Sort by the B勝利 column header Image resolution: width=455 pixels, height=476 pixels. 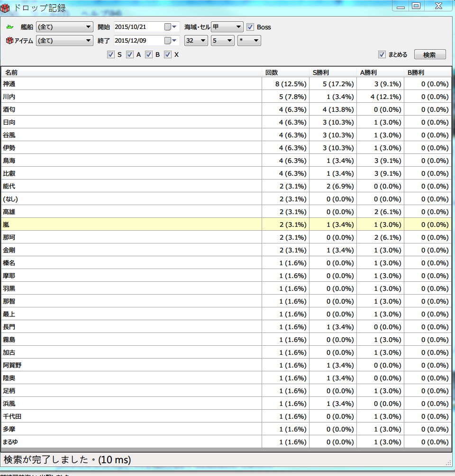(428, 72)
